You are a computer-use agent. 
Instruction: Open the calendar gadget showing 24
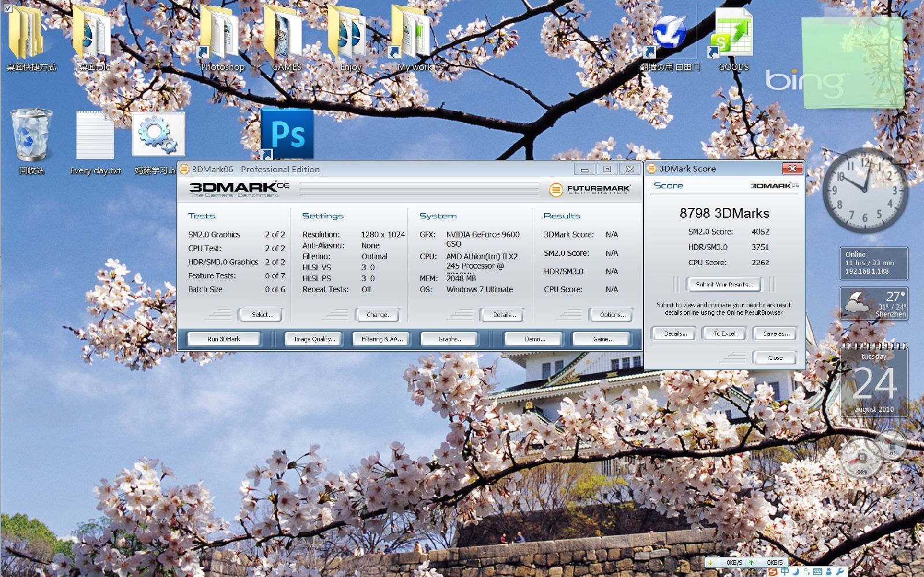point(874,380)
